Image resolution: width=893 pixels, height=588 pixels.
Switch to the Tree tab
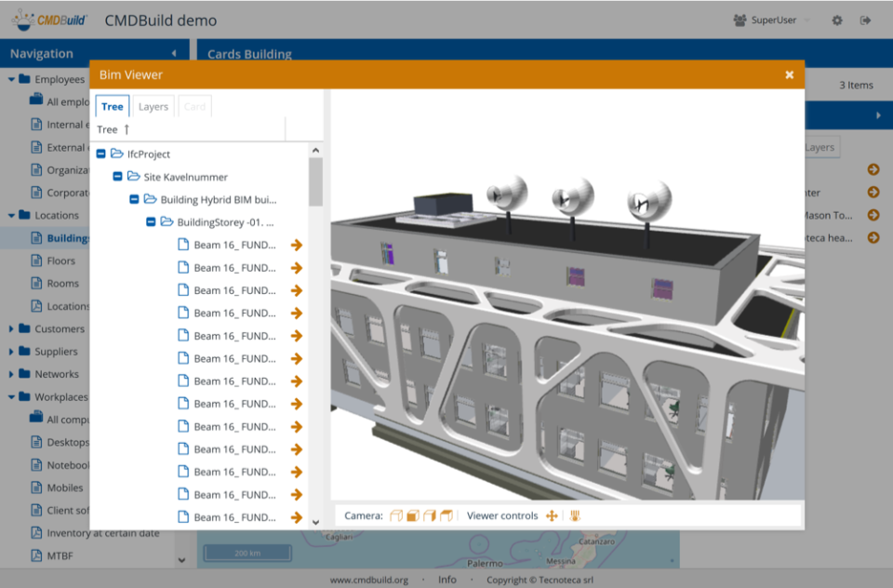(113, 107)
